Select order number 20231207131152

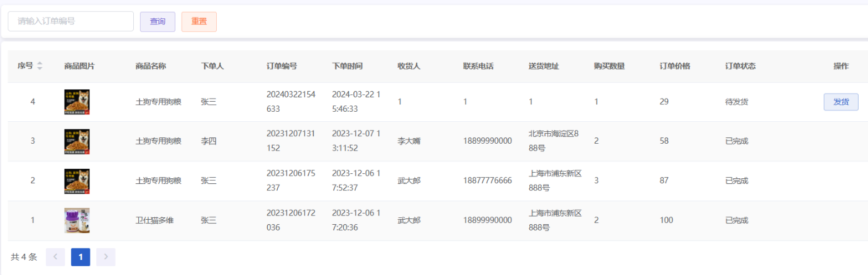[x=291, y=141]
